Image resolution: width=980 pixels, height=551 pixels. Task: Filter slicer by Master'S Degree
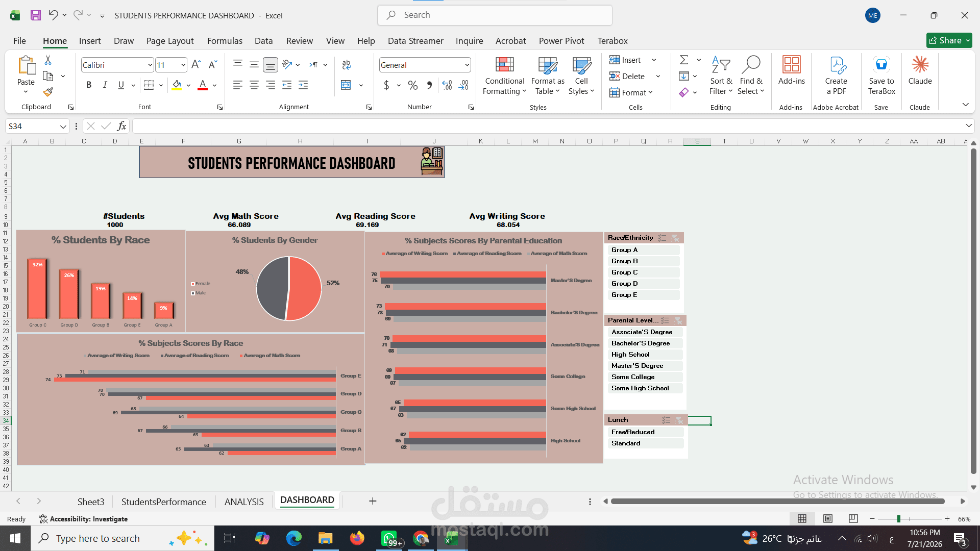644,366
